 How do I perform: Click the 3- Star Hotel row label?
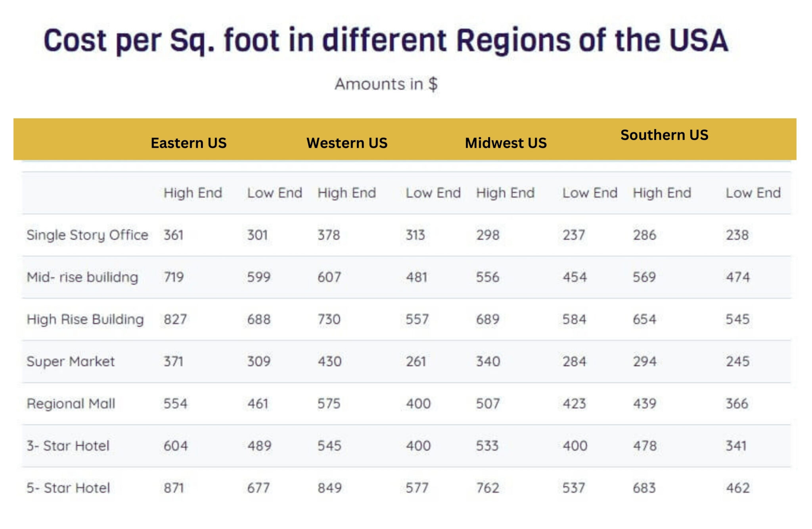(x=68, y=446)
